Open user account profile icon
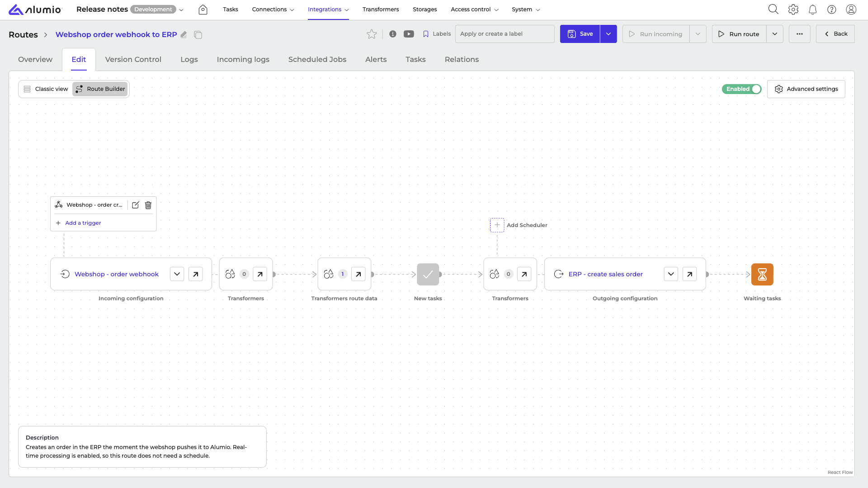Viewport: 868px width, 488px height. coord(851,9)
